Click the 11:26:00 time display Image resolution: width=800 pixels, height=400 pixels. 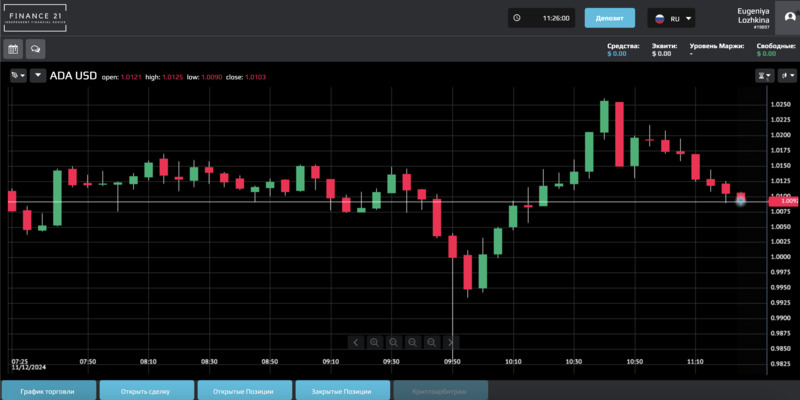pos(556,18)
